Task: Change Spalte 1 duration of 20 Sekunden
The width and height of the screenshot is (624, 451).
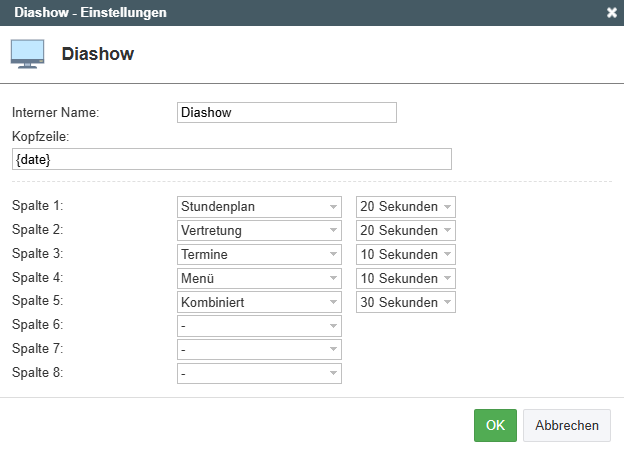Action: [x=406, y=207]
